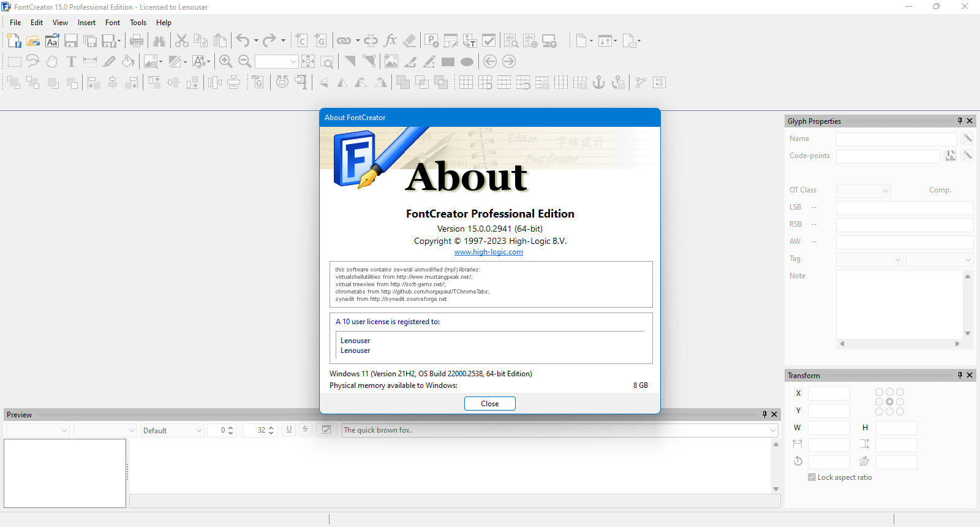Click the Print icon in toolbar

[x=137, y=41]
